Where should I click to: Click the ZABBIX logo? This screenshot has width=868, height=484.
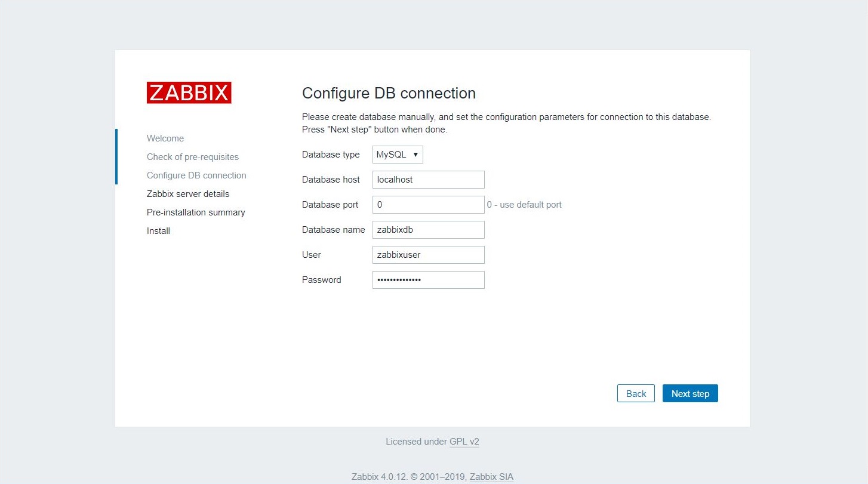(x=189, y=93)
